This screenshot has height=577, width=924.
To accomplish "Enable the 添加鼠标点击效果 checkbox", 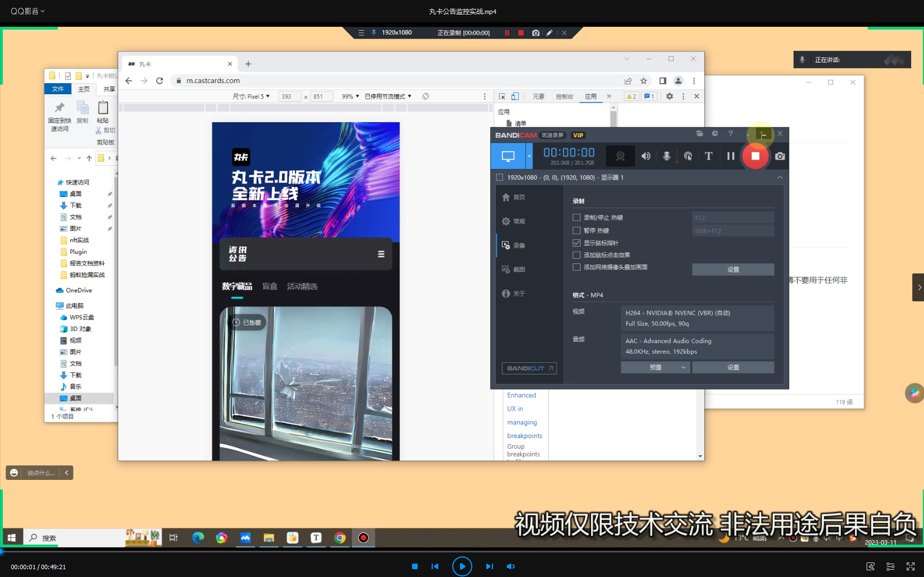I will point(577,255).
